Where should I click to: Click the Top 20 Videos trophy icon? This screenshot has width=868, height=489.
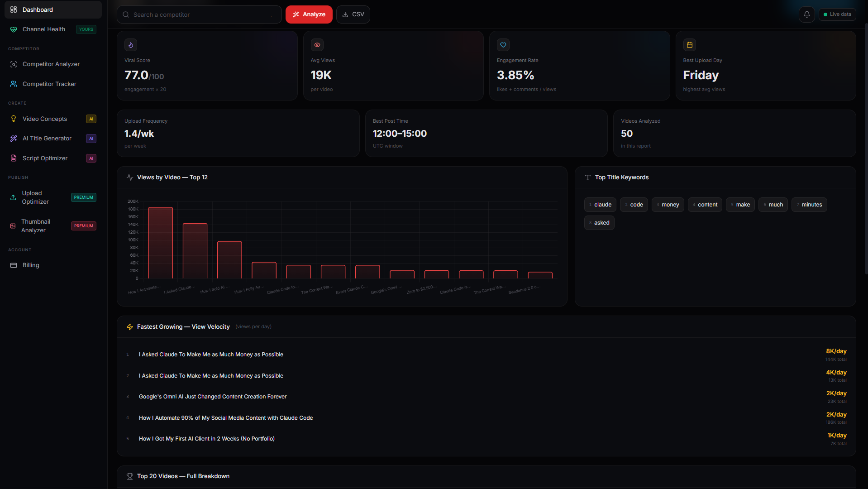(x=130, y=476)
